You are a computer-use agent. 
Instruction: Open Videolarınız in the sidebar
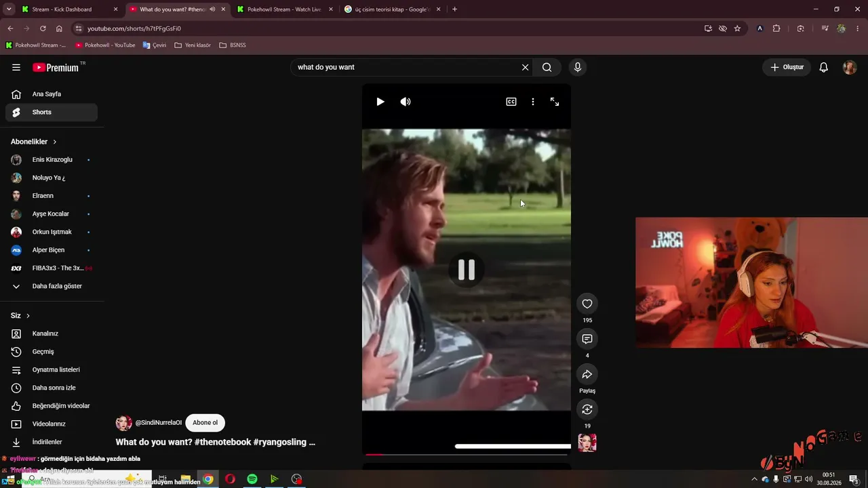(x=52, y=424)
